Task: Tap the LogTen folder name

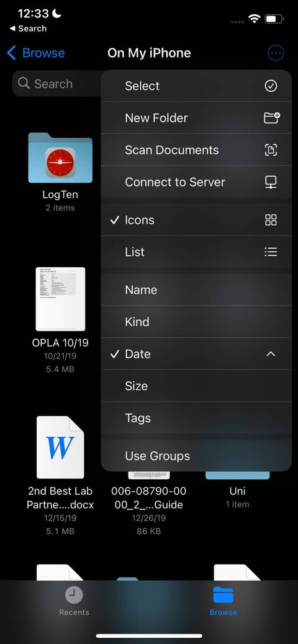Action: pyautogui.click(x=60, y=195)
